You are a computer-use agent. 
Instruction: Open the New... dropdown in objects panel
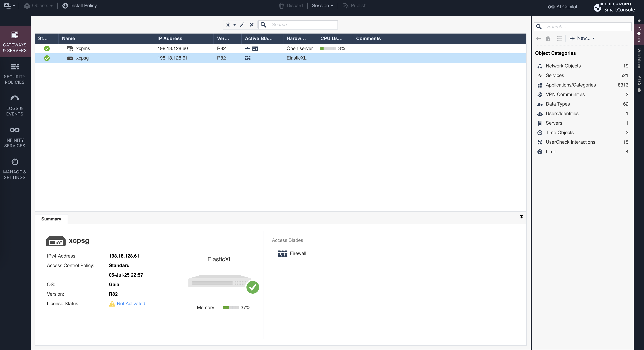pos(583,38)
